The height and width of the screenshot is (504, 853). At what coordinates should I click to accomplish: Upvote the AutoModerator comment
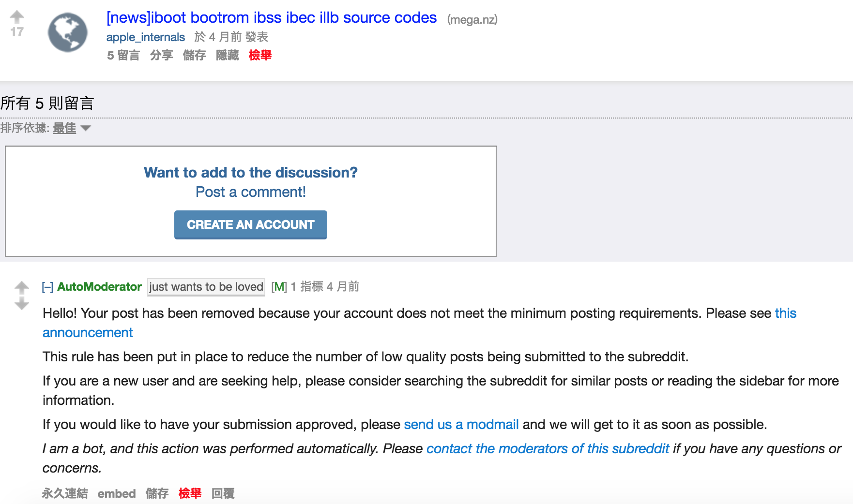click(21, 288)
